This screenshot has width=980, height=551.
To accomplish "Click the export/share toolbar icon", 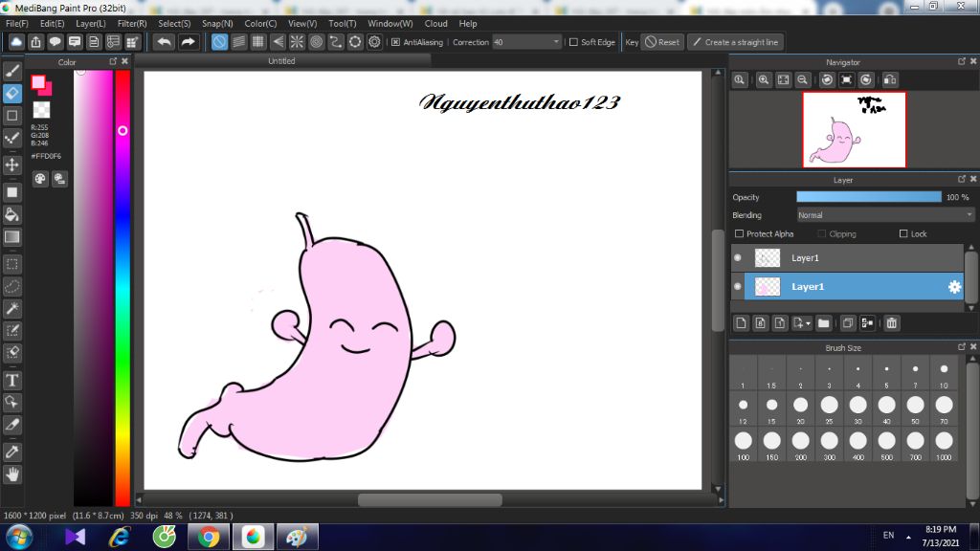I will (x=35, y=42).
